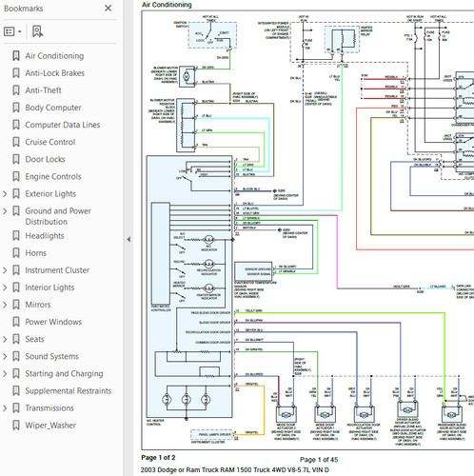Expand the Transmissions bookmark tree
Viewport: 474px width, 476px height.
pyautogui.click(x=5, y=407)
